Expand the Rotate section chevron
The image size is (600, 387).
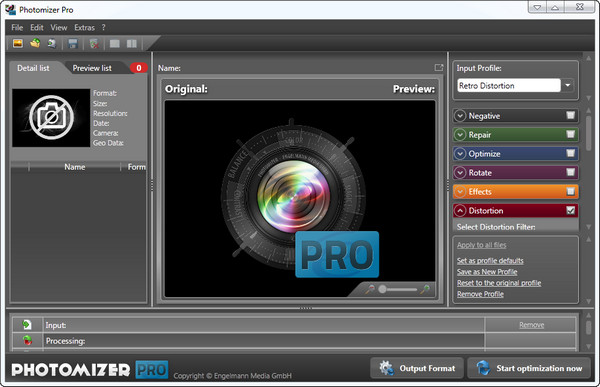(x=460, y=172)
